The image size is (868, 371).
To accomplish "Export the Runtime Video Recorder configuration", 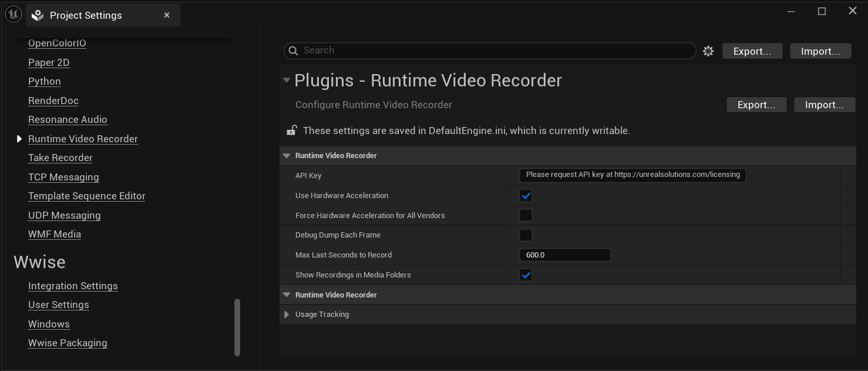I will point(756,105).
